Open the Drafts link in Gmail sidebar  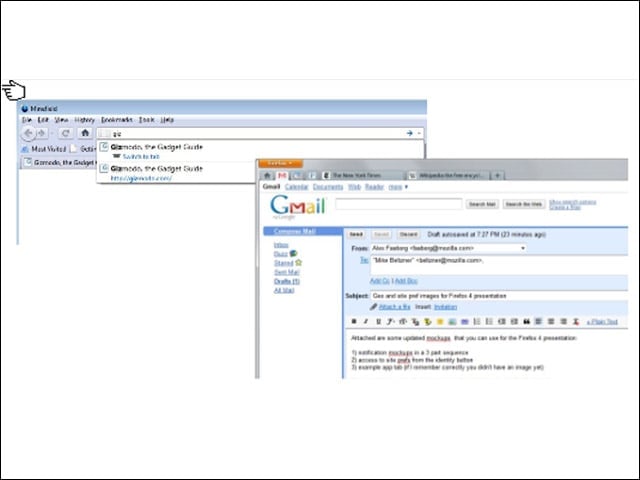tap(287, 281)
